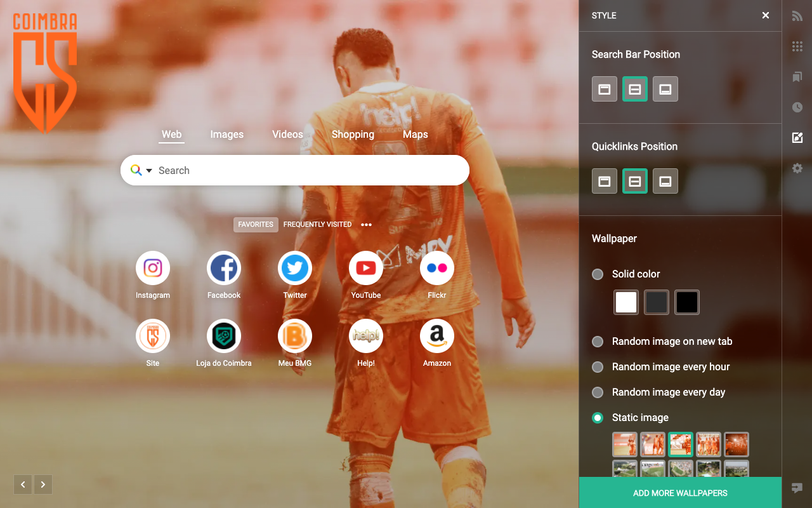Go to next wallpaper with right arrow

(43, 485)
